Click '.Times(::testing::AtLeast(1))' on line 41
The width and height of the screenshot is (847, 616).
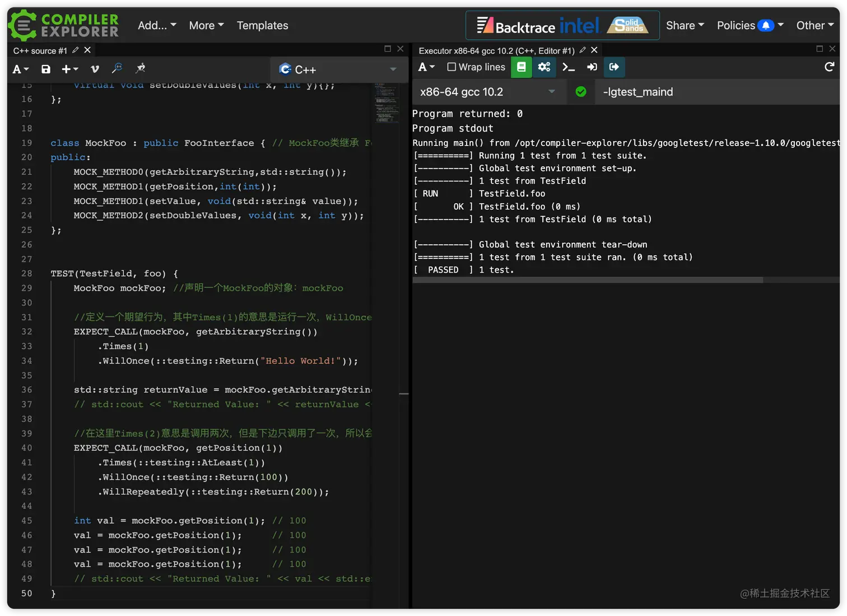click(181, 463)
